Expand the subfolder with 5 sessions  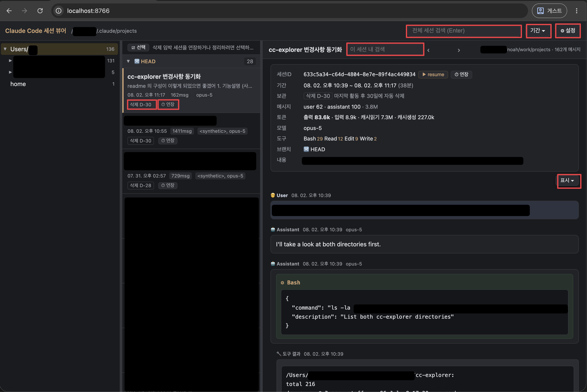[x=10, y=72]
